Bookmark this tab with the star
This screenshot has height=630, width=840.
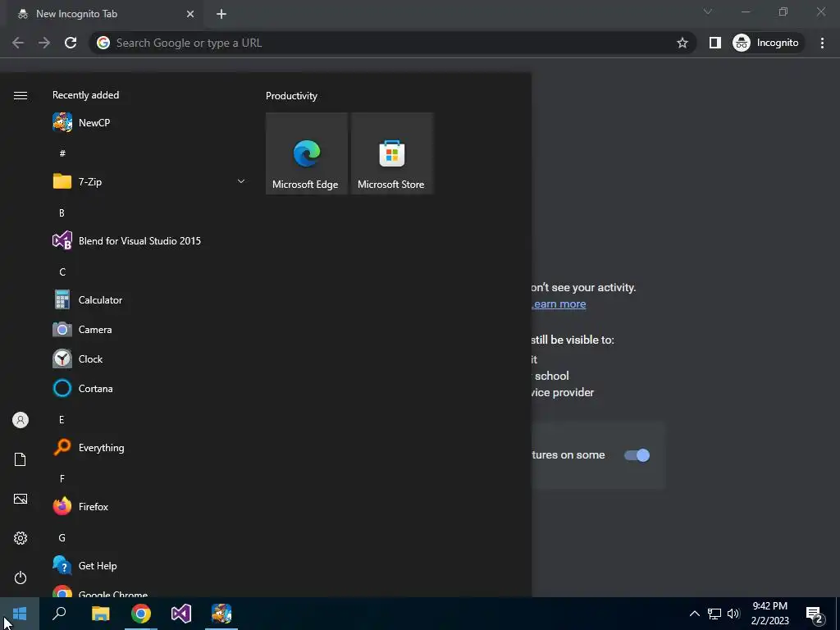point(682,43)
